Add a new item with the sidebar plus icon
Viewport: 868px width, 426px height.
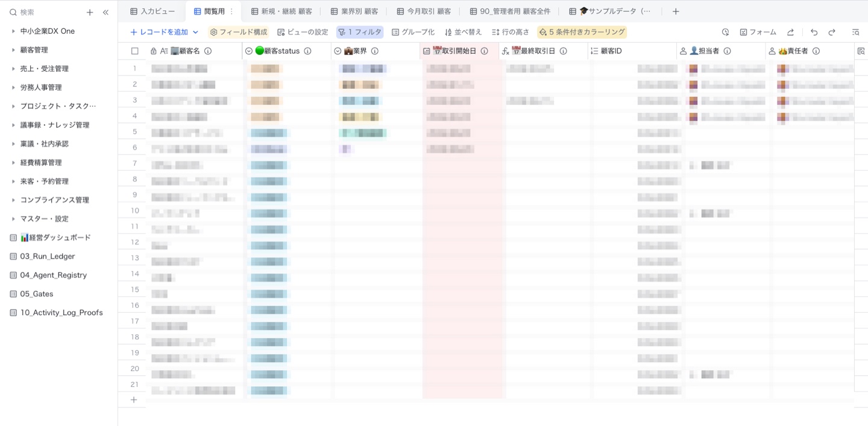coord(90,12)
